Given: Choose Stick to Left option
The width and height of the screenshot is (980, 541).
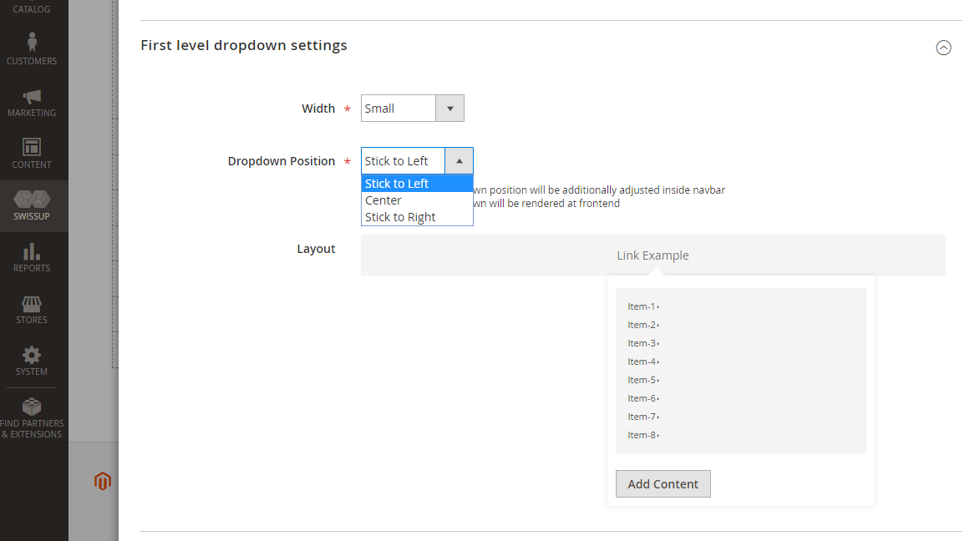Looking at the screenshot, I should coord(397,184).
